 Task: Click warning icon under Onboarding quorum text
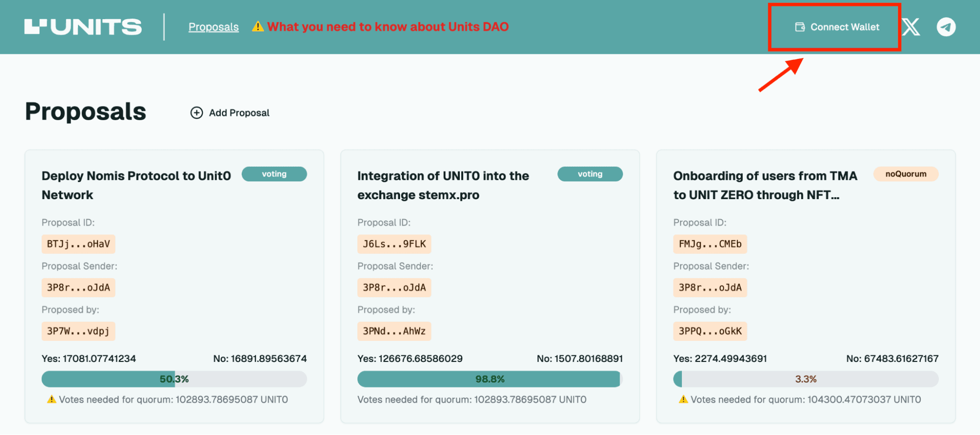tap(683, 399)
